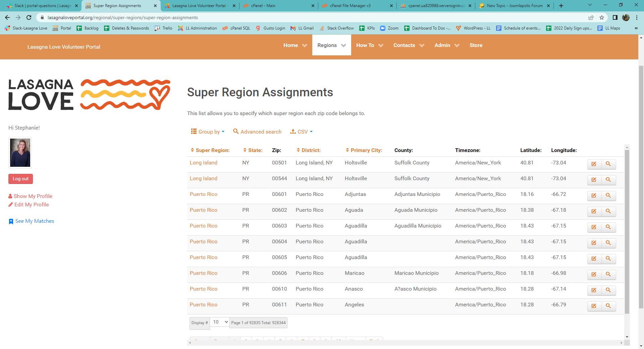Viewport: 644px width, 349px height.
Task: Switch to Lasagna Love Volunteer Portal tab
Action: [x=200, y=6]
